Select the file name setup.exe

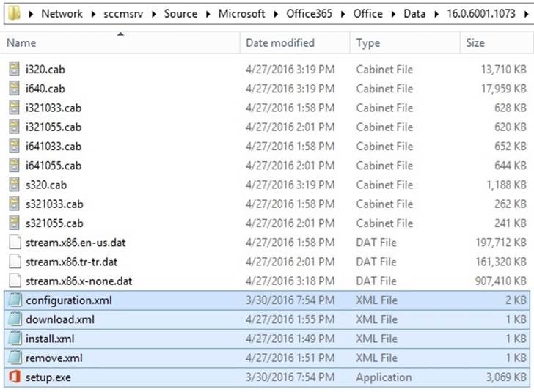48,377
